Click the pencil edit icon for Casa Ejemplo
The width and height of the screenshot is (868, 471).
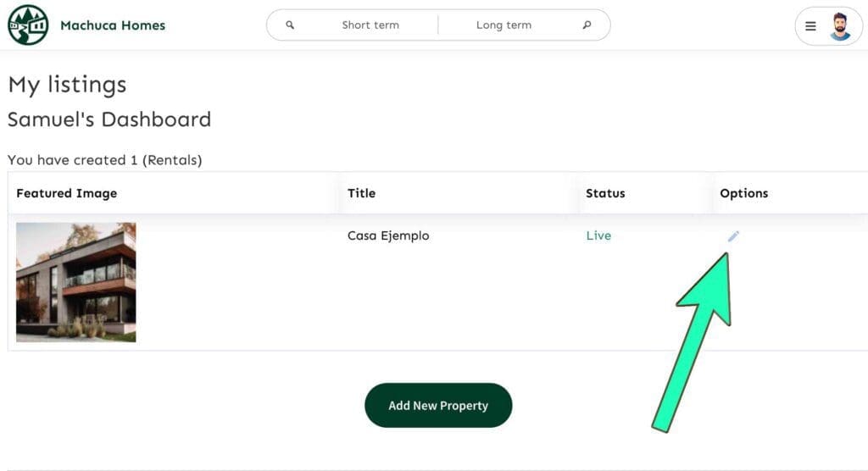[x=733, y=236]
